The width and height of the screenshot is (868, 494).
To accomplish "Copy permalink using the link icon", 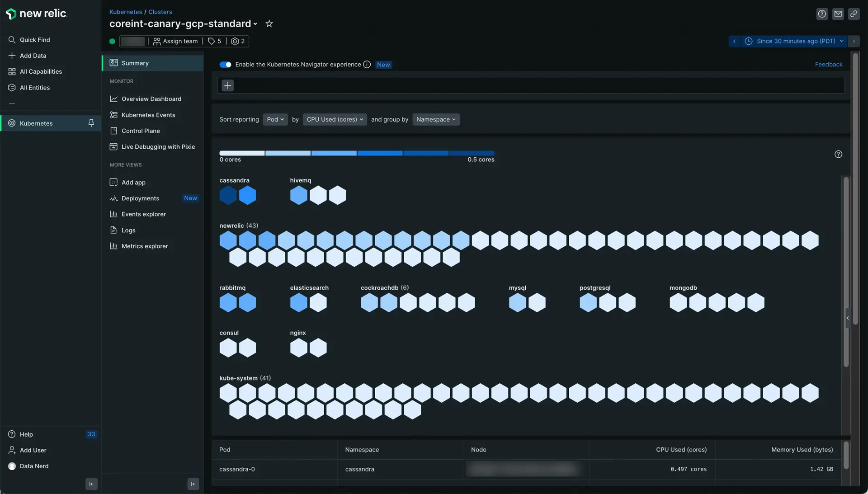I will click(854, 14).
